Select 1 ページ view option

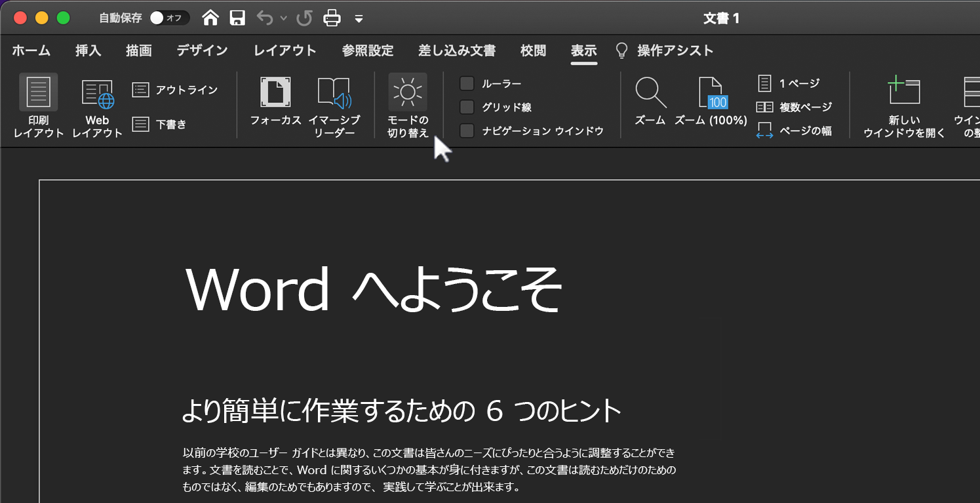pyautogui.click(x=788, y=83)
